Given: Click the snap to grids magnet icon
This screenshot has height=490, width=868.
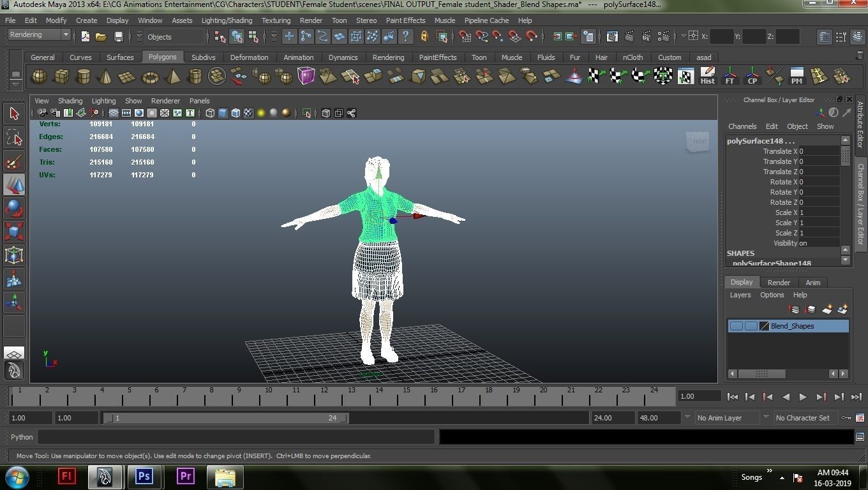Looking at the screenshot, I should [465, 36].
